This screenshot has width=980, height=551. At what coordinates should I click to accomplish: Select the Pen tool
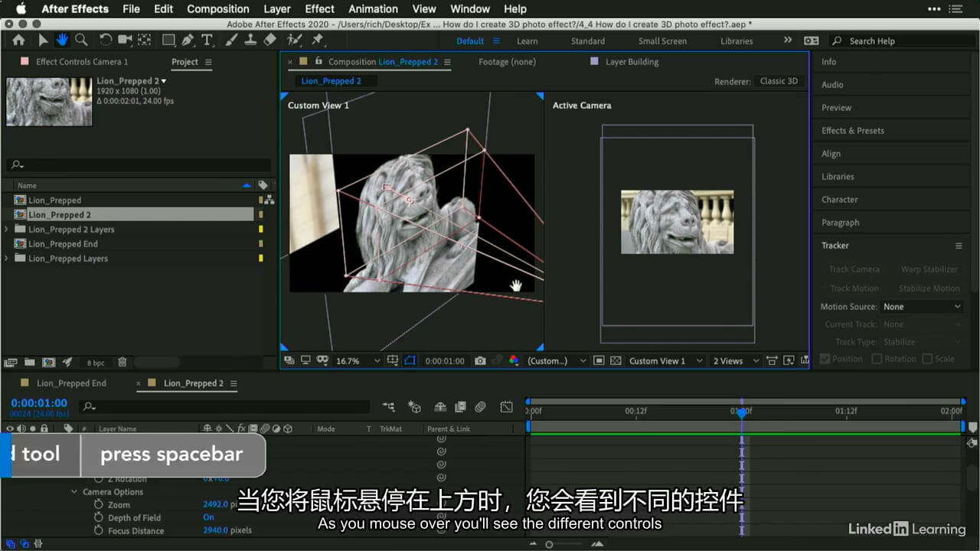point(188,41)
